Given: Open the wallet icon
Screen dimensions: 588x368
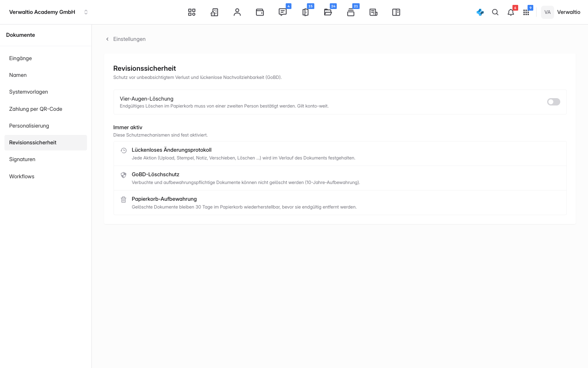Looking at the screenshot, I should [x=260, y=12].
